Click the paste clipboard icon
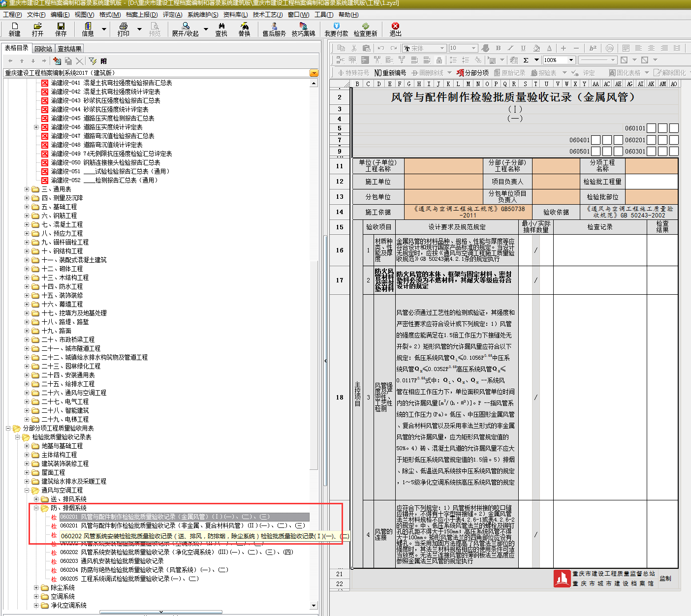This screenshot has width=691, height=616. pyautogui.click(x=366, y=48)
